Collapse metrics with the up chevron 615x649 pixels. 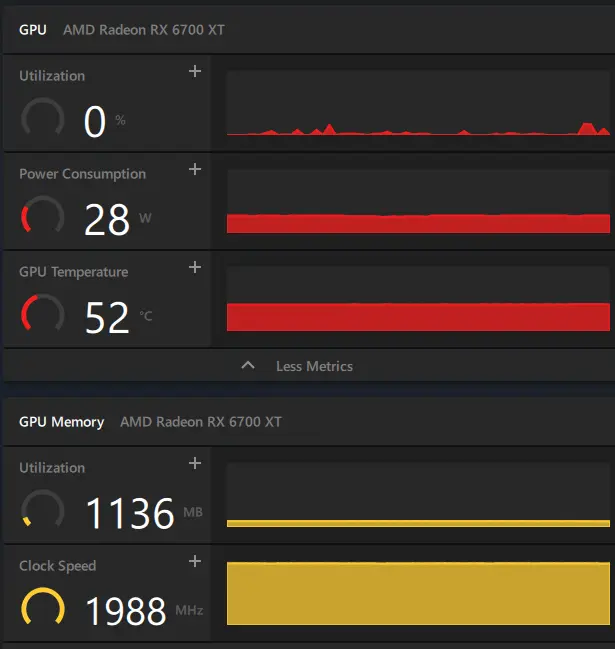(x=248, y=365)
